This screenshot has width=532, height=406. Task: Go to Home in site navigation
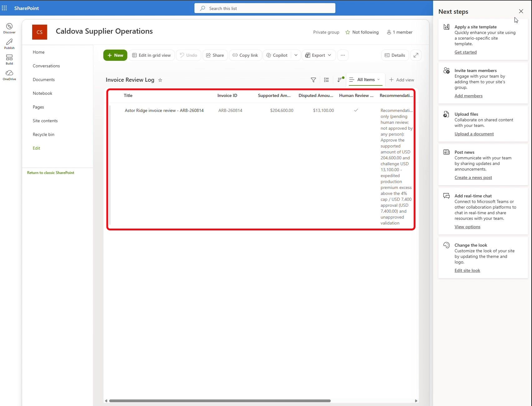39,52
